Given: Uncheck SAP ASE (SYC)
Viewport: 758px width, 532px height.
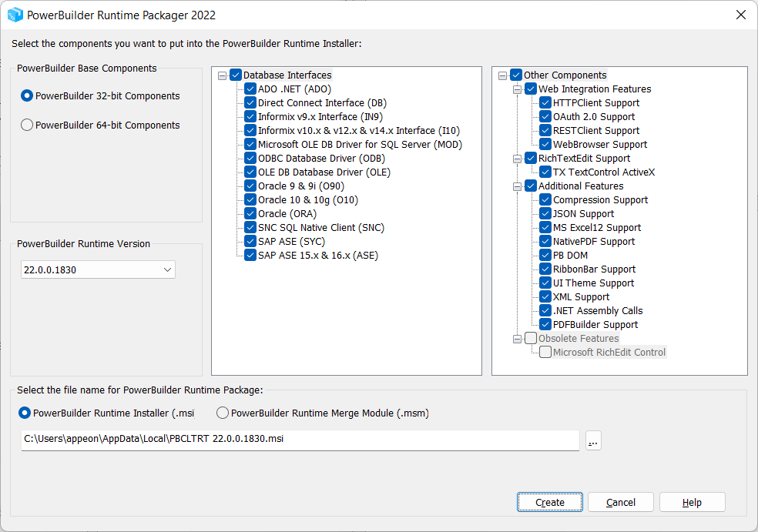Looking at the screenshot, I should (250, 241).
